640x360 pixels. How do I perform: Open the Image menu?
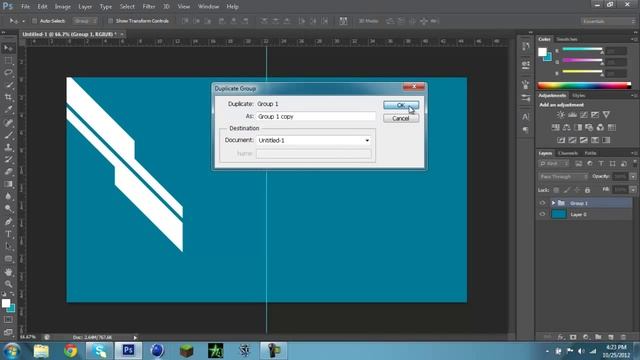point(62,7)
